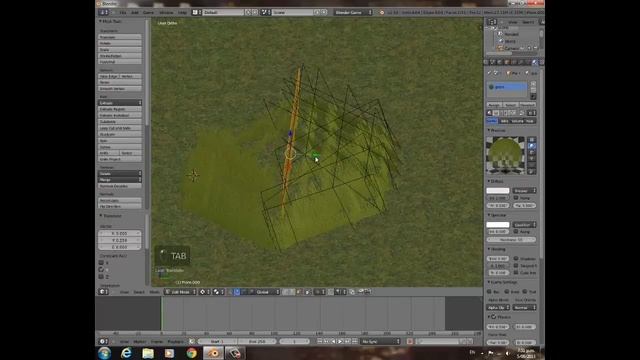
Task: Enable Constraint Axis Z checkbox
Action: point(101,277)
